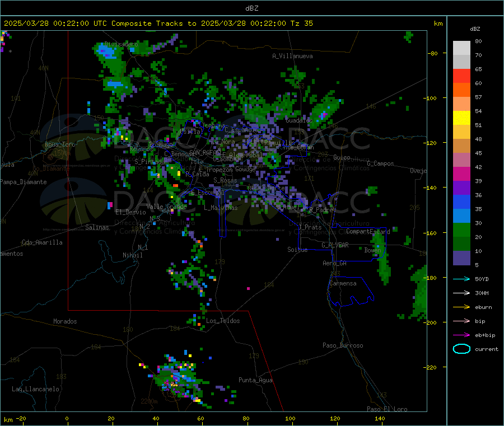504x426 pixels.
Task: Click the Valle_Grande map label
Action: (x=166, y=207)
